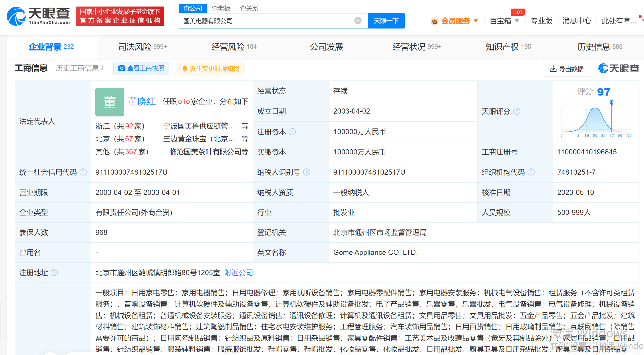Click help icon next to 统一社会信用代码
This screenshot has width=644, height=355.
click(83, 172)
